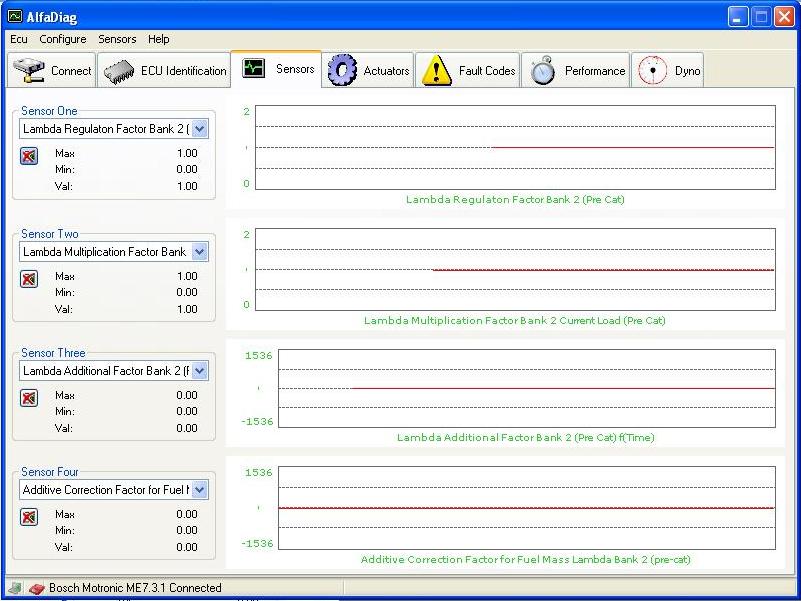Open the Ecu menu

[19, 39]
